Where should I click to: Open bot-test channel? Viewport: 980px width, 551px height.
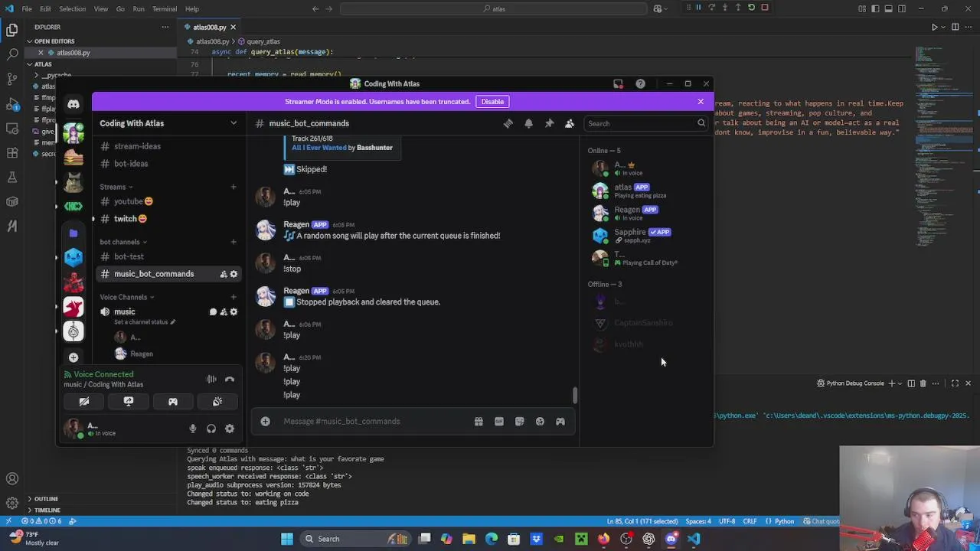pyautogui.click(x=167, y=256)
